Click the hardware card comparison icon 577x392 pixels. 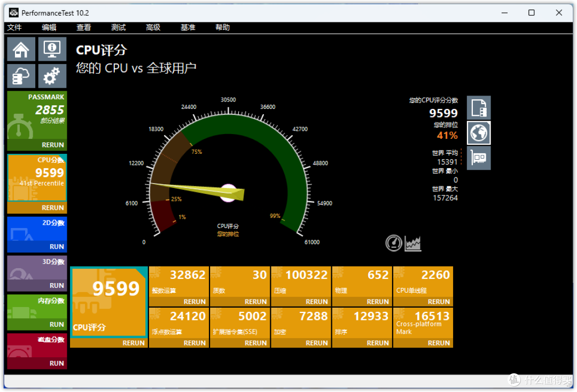[479, 158]
